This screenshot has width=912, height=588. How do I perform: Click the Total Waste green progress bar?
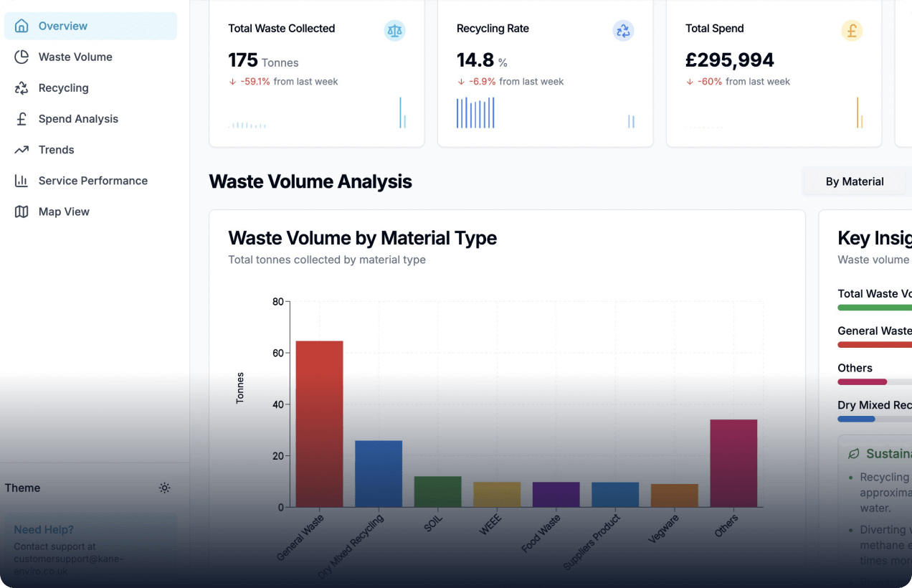pyautogui.click(x=875, y=308)
